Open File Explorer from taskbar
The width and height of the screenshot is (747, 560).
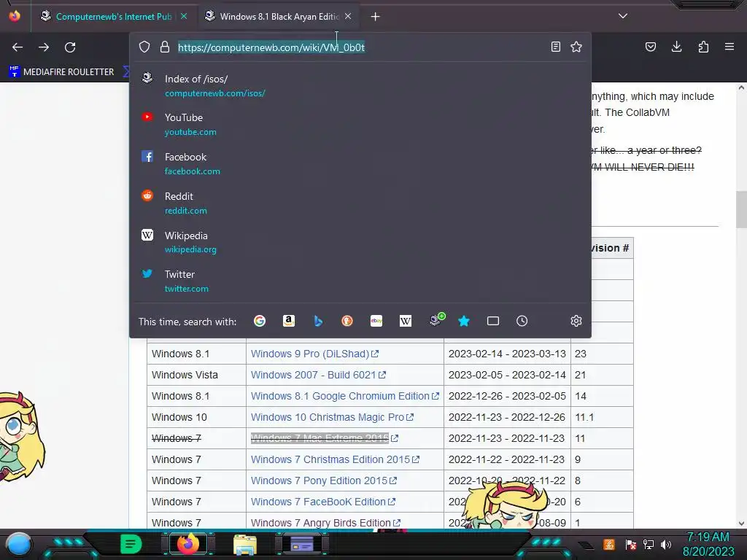tap(245, 545)
